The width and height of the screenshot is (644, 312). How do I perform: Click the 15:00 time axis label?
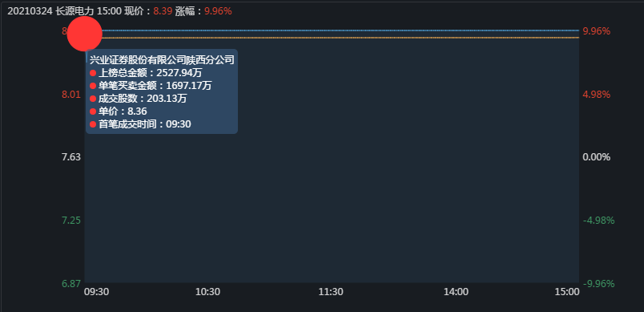click(567, 292)
